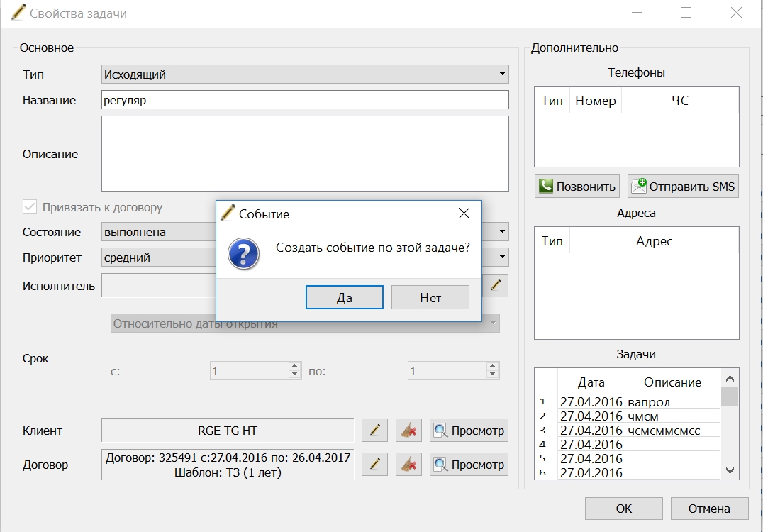Increase the 'по:' spinbox value
The height and width of the screenshot is (532, 763).
click(x=492, y=366)
